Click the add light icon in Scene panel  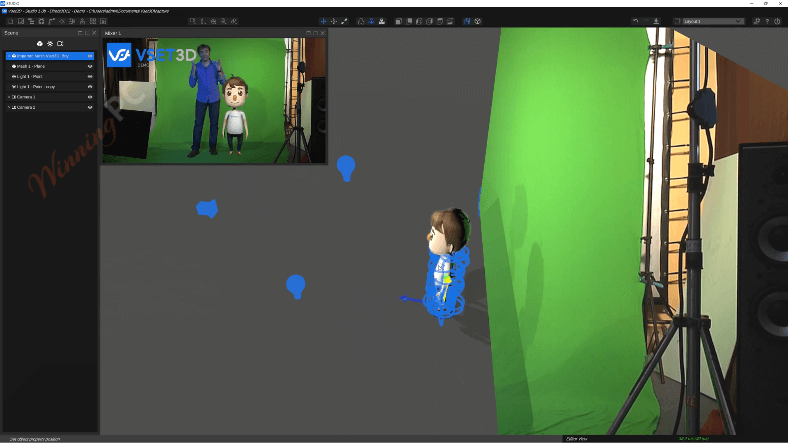point(50,44)
